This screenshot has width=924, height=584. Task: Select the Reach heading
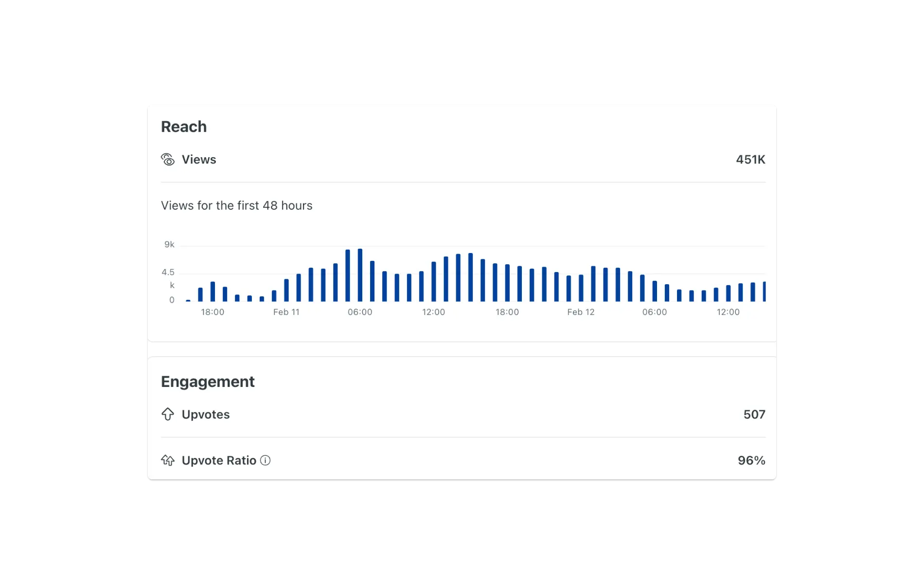184,127
